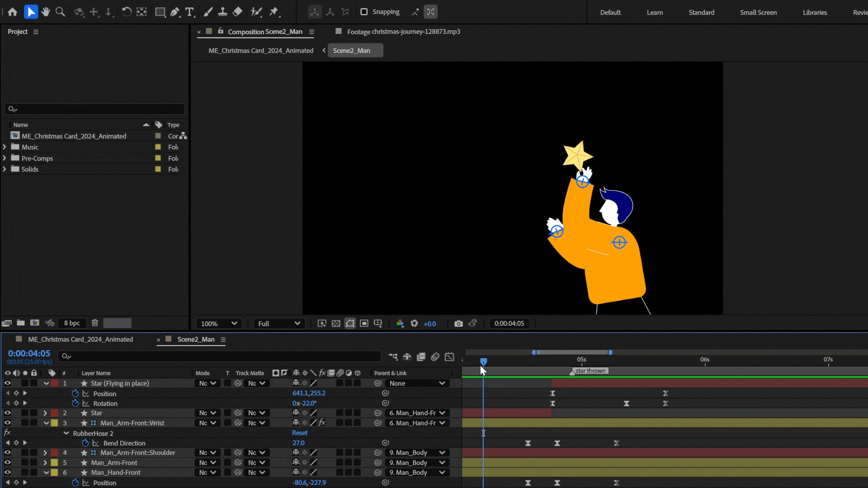
Task: Select the Hand tool
Action: tap(45, 12)
